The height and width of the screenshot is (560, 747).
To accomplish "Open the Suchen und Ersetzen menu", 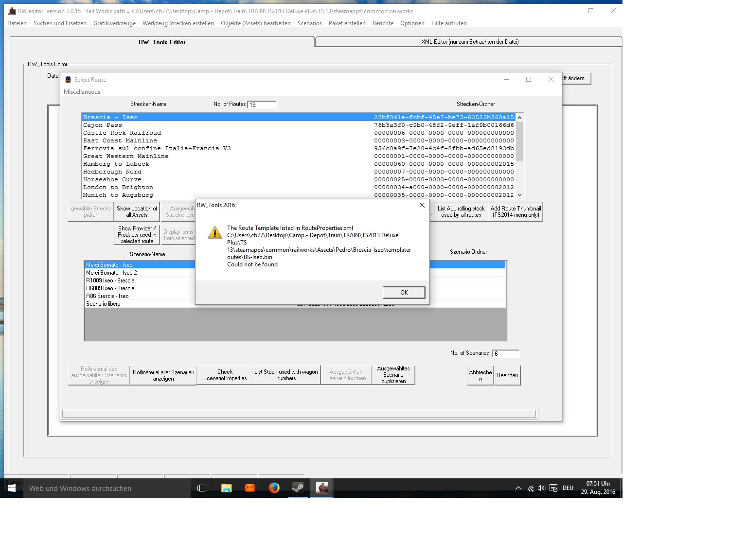I will point(60,23).
